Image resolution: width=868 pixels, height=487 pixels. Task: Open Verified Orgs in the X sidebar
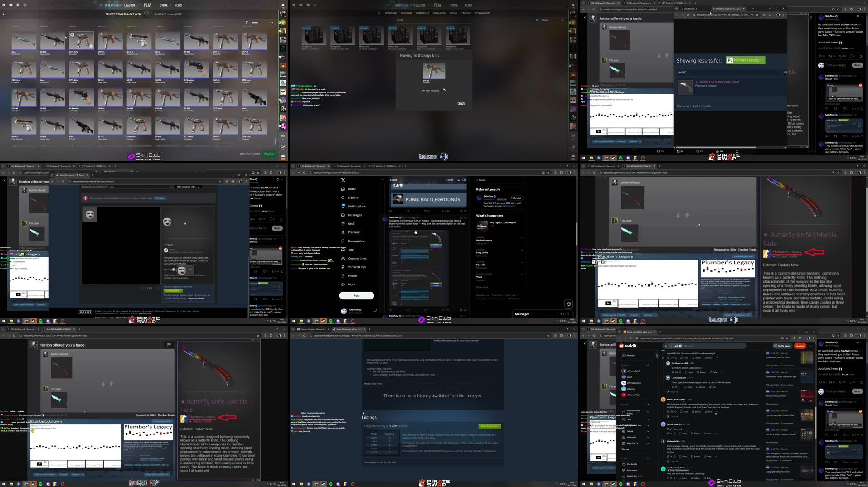(353, 267)
